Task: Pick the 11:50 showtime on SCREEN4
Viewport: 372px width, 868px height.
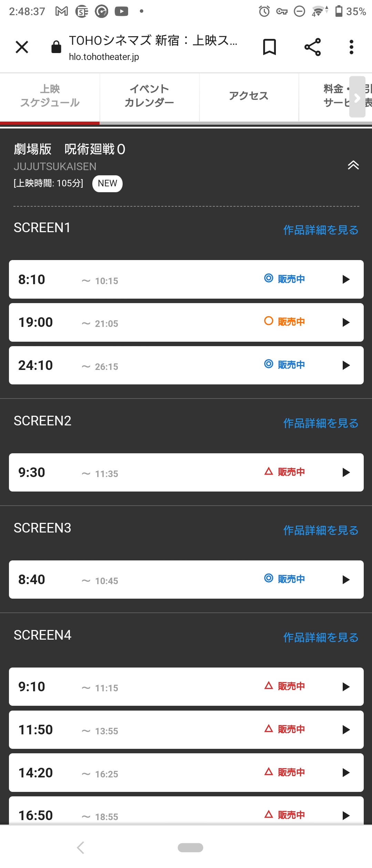Action: [186, 730]
